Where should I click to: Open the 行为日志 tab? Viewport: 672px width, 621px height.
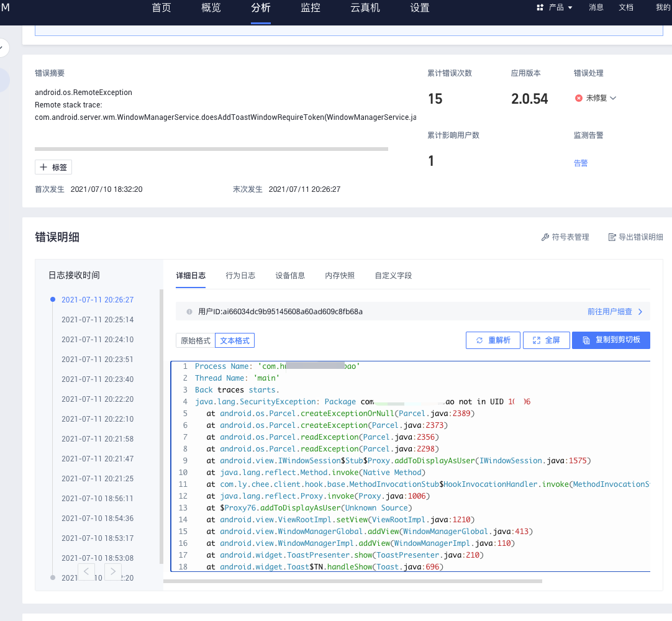(x=240, y=276)
